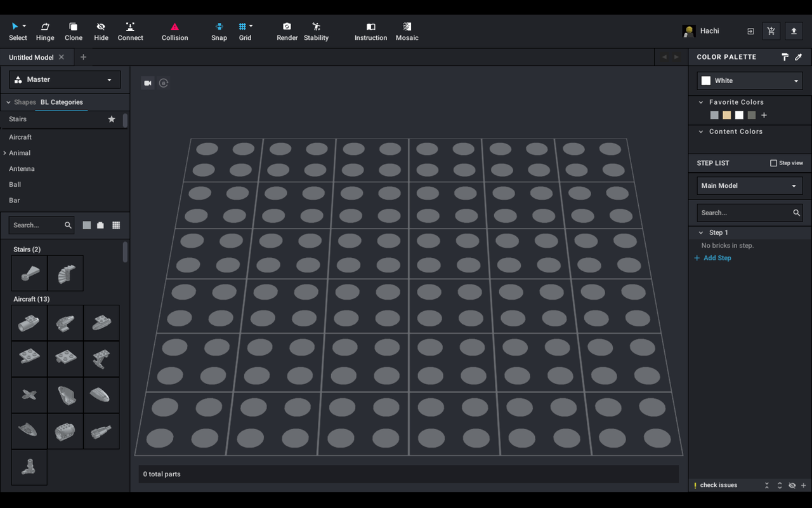Switch to the BL Categories tab
Screen dimensions: 812x508
(x=62, y=102)
